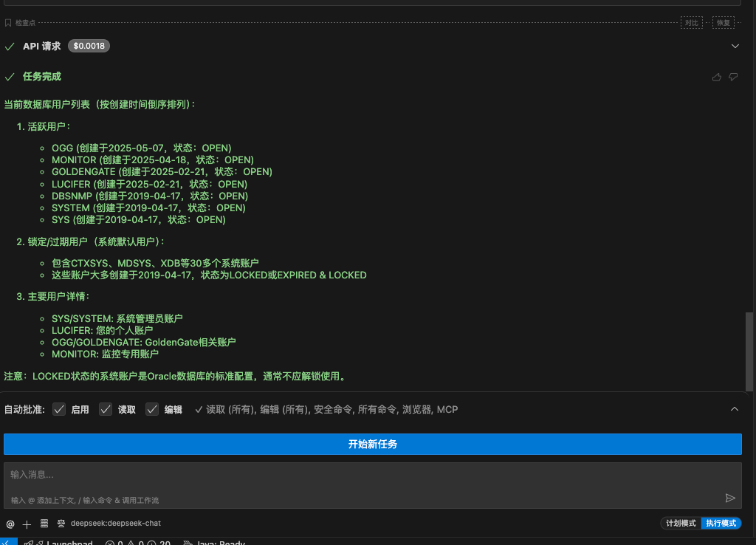The height and width of the screenshot is (545, 756).
Task: Uncheck the 启用 auto-approve checkbox
Action: [58, 408]
